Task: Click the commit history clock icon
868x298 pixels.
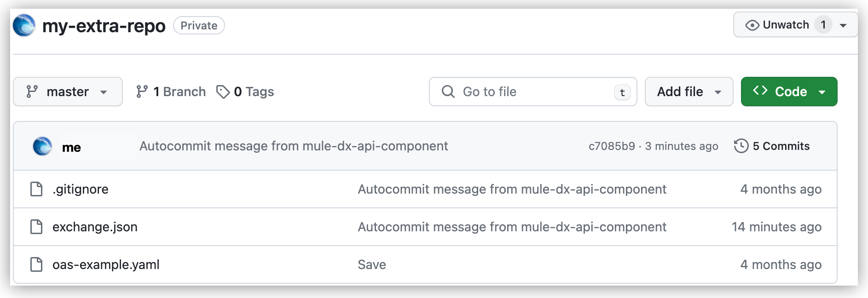Action: tap(741, 146)
